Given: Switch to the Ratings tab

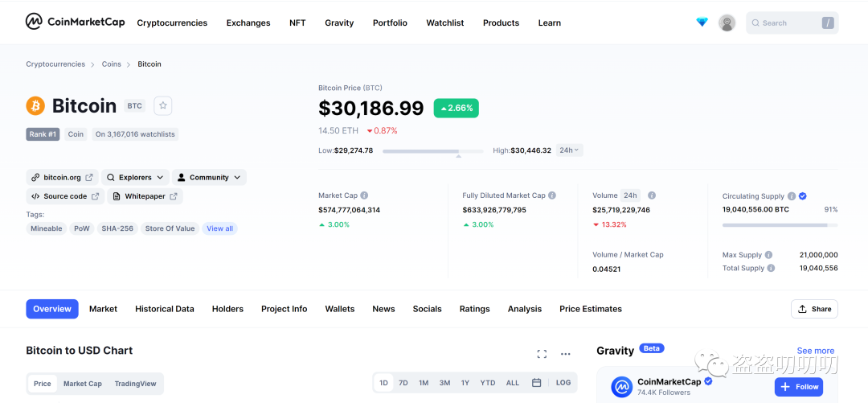Looking at the screenshot, I should click(x=474, y=309).
